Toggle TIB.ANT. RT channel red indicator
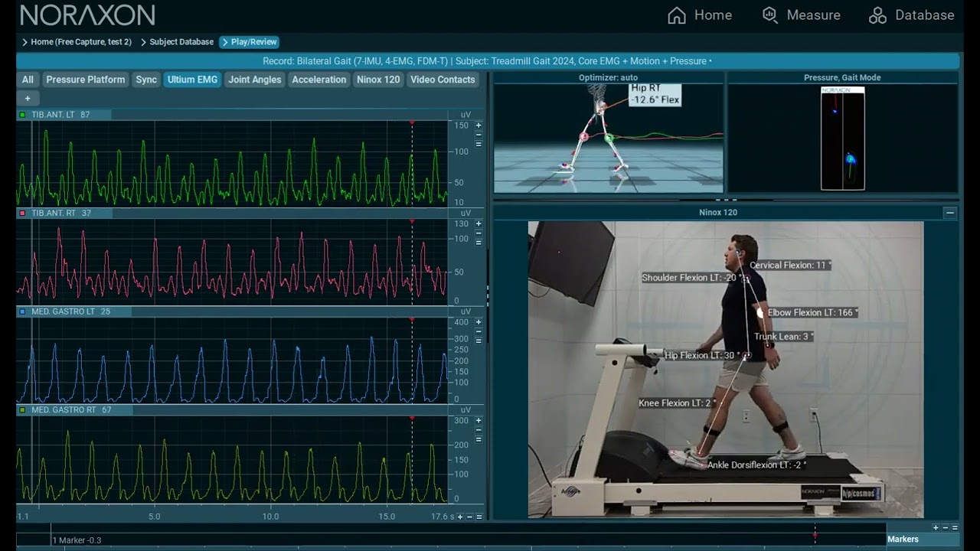The width and height of the screenshot is (980, 551). 23,214
